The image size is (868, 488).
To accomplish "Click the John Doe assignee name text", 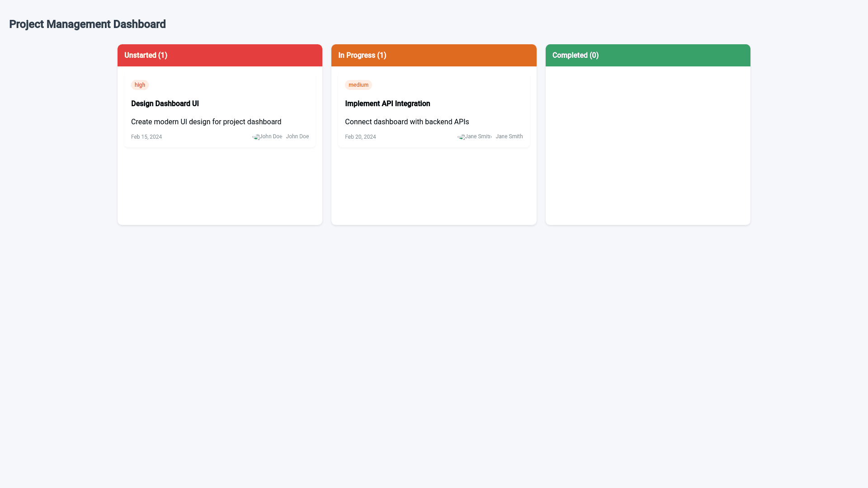I will (x=297, y=136).
